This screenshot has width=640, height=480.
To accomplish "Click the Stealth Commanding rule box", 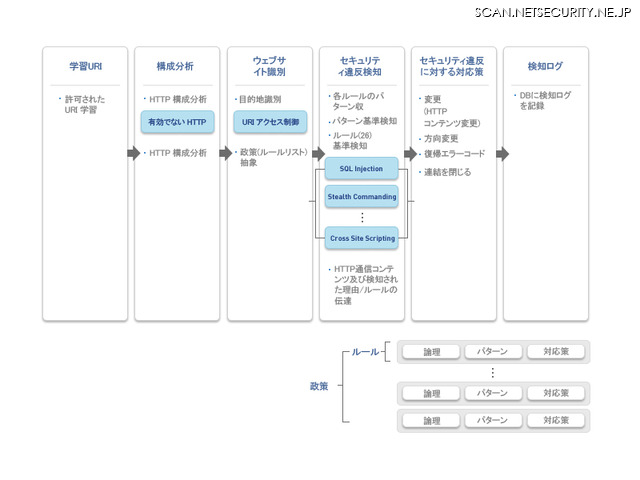I will click(361, 196).
